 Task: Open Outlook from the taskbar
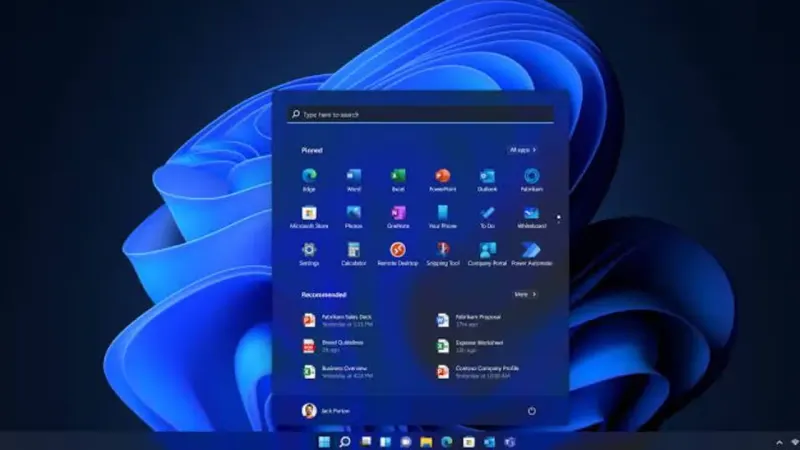(x=489, y=442)
